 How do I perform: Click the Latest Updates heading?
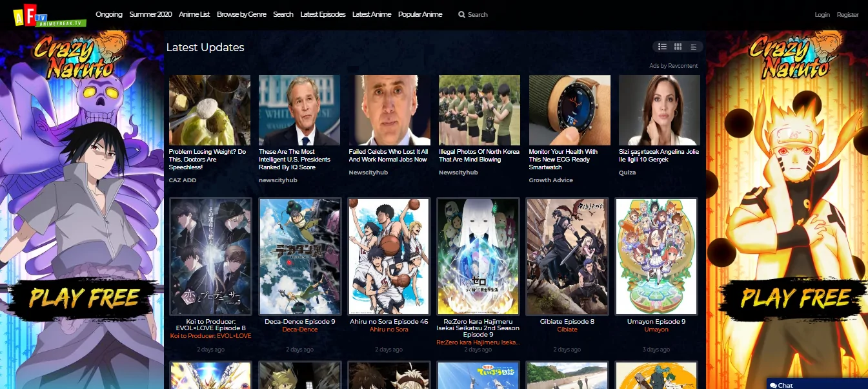(x=205, y=47)
